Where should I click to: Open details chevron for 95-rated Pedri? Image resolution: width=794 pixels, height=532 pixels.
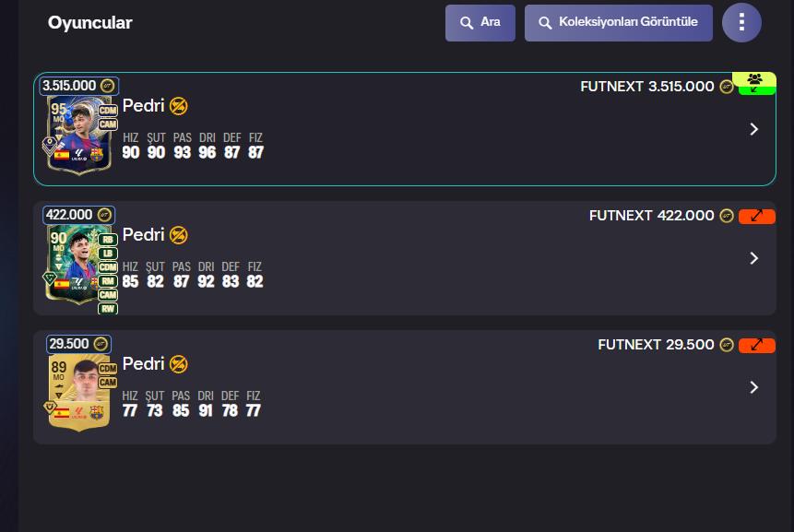754,129
